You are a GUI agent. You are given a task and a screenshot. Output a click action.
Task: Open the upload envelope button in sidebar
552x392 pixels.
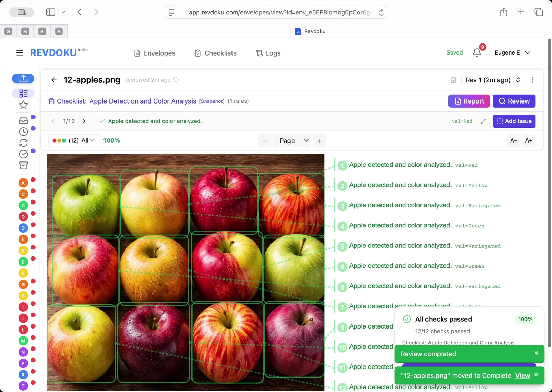[x=23, y=79]
